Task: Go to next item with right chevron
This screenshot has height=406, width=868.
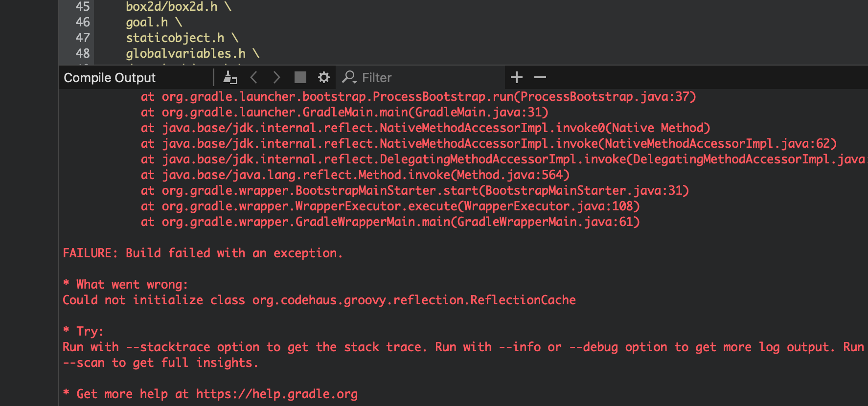Action: point(276,77)
